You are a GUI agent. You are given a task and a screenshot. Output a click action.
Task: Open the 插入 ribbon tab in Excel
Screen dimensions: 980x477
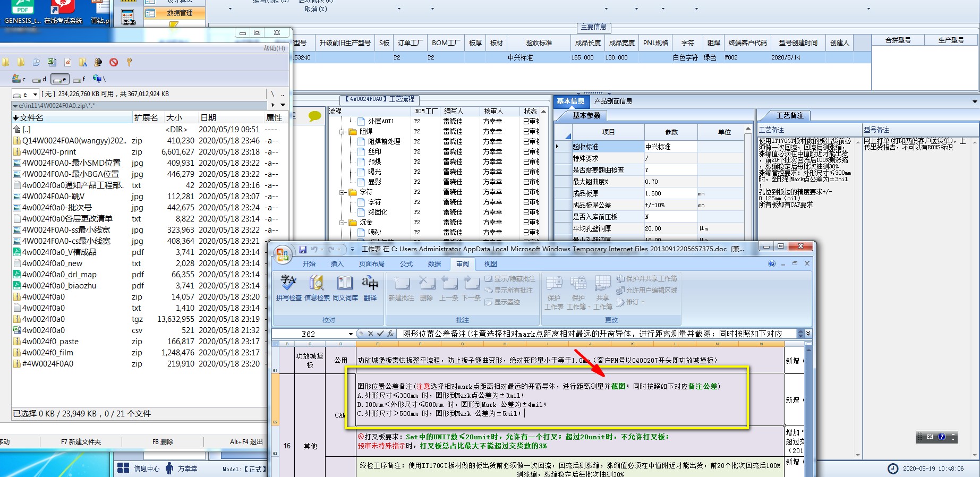pos(337,263)
